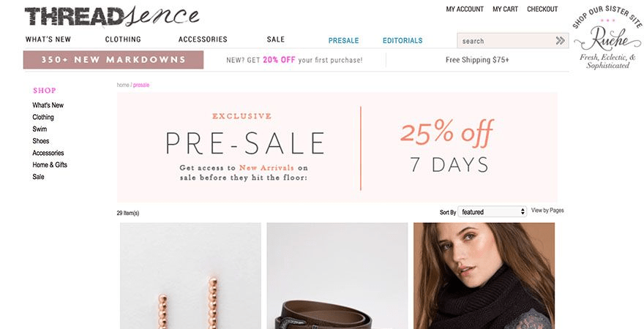Viewport: 644px width, 329px height.
Task: Go to the Presale tab
Action: [x=344, y=41]
